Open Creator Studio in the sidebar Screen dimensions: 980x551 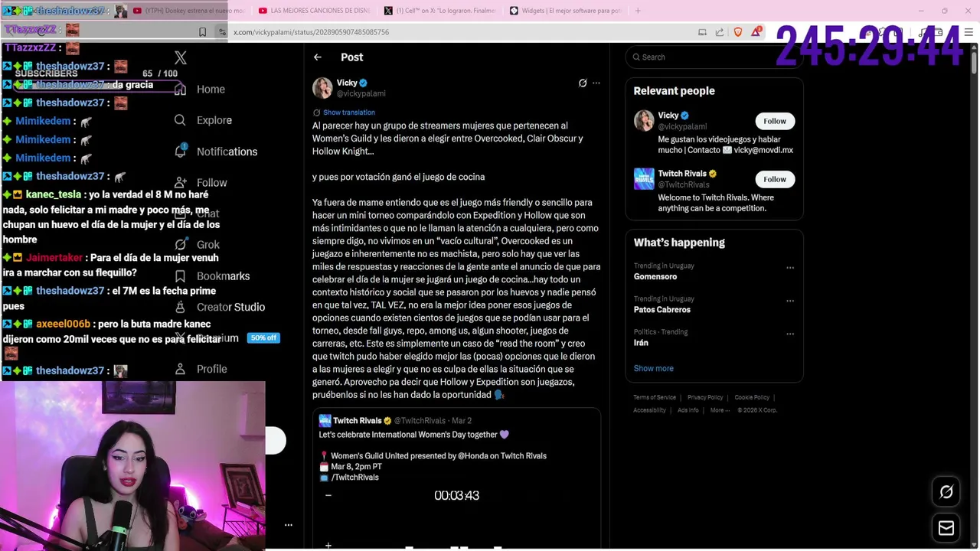click(x=220, y=307)
